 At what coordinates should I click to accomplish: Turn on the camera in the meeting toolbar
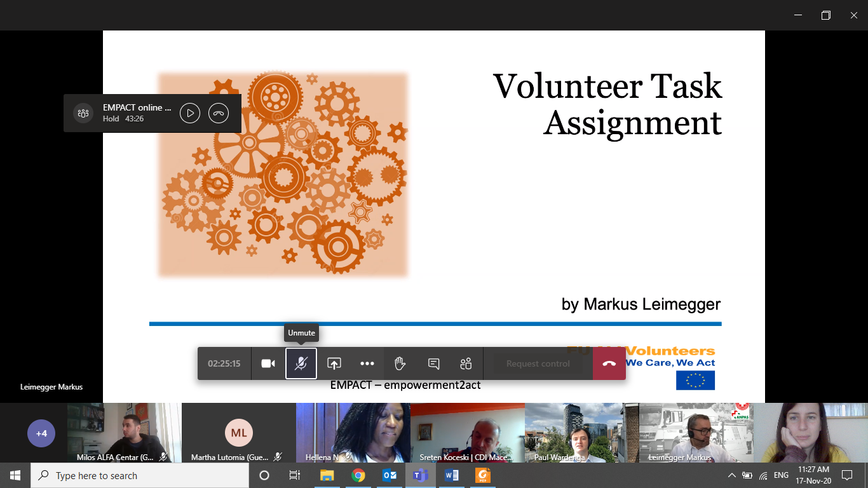pyautogui.click(x=268, y=363)
